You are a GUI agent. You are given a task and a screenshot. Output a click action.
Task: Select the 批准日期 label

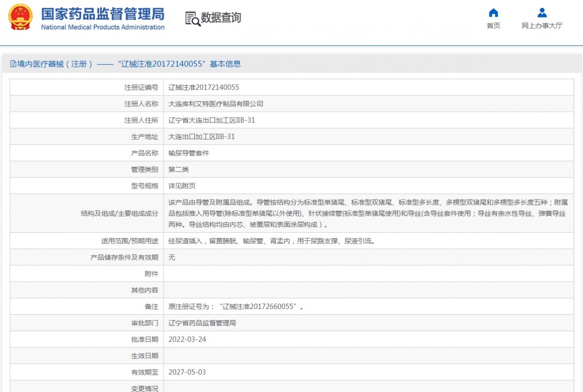pos(145,340)
